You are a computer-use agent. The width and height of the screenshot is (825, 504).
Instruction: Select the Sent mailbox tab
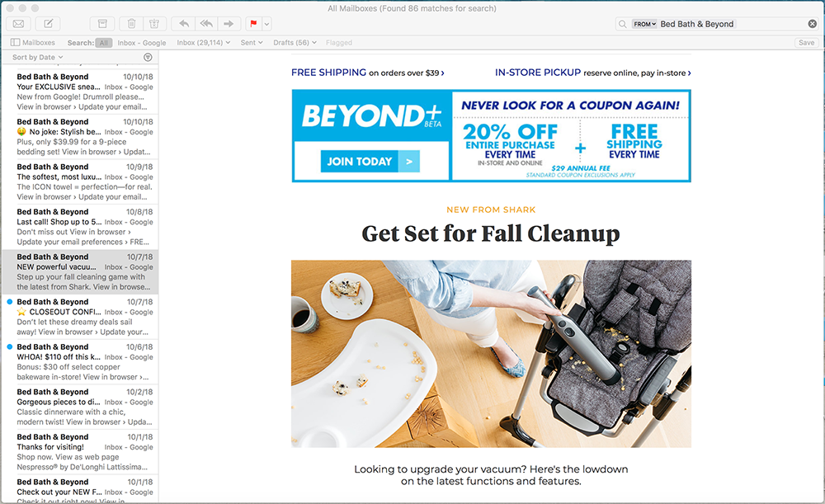click(252, 43)
